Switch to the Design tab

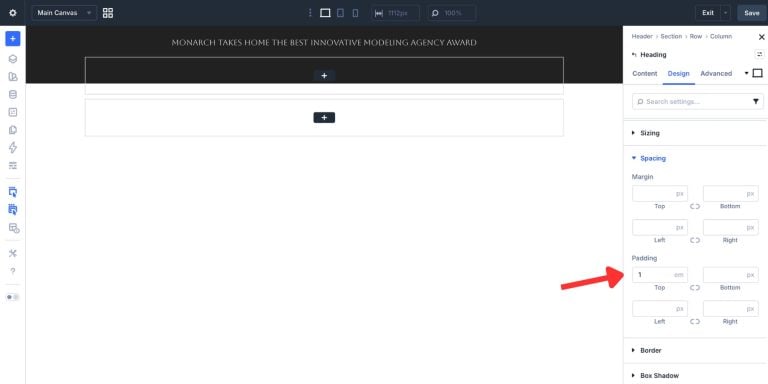pos(678,73)
